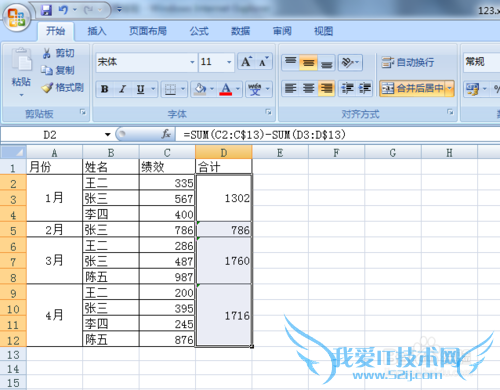Toggle right text alignment

[x=326, y=89]
